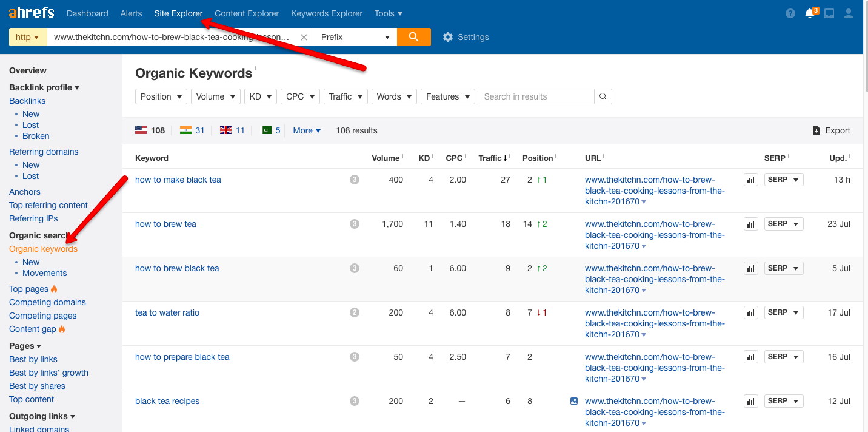This screenshot has width=868, height=432.
Task: Open chart icon for 'how to brew tea'
Action: coord(751,224)
